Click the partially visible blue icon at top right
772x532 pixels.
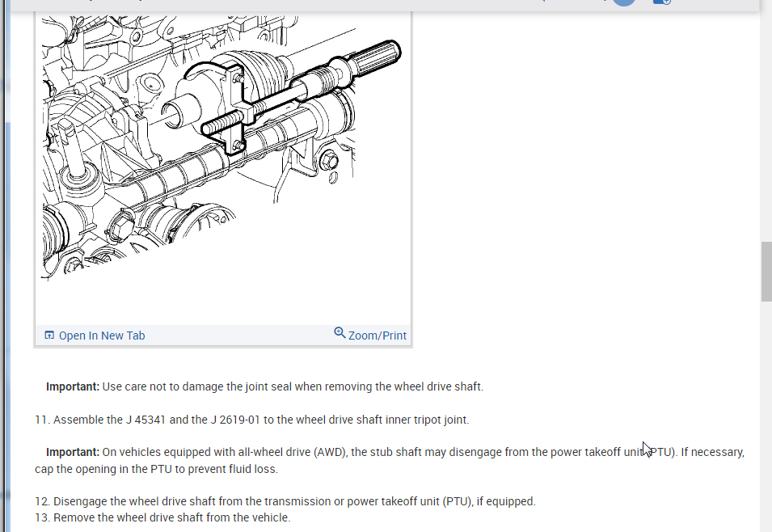(x=662, y=2)
